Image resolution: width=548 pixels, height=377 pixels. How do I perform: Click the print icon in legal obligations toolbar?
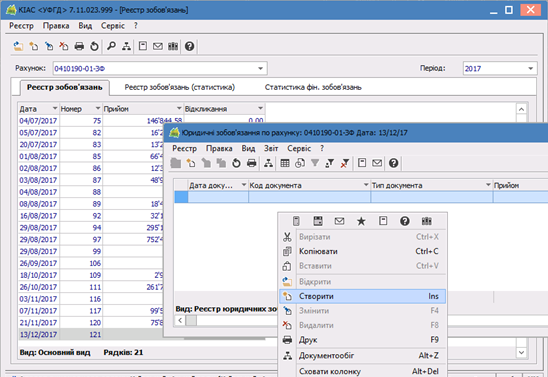252,163
